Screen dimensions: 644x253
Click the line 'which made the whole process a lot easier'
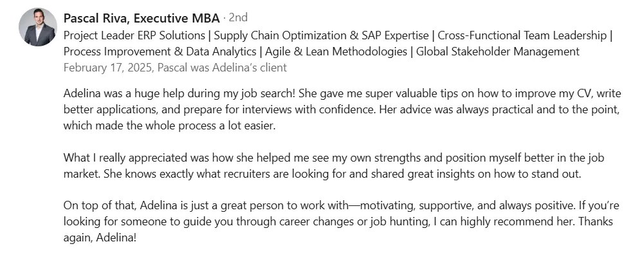point(169,126)
